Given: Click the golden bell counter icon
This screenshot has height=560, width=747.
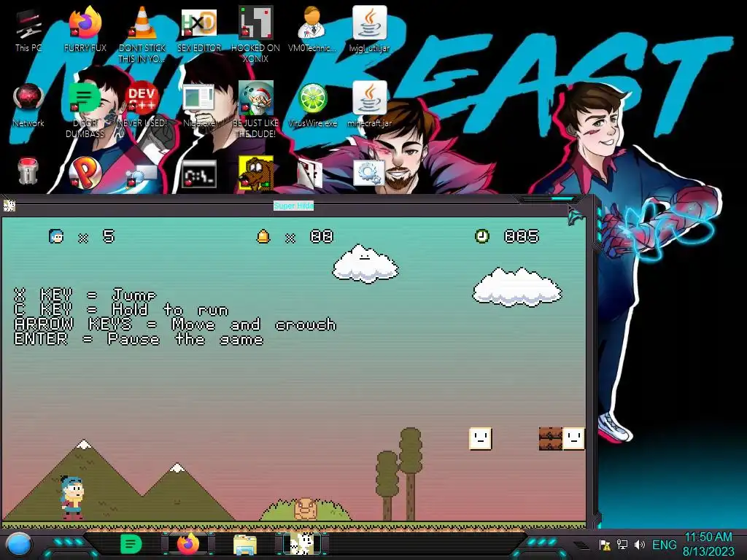Looking at the screenshot, I should coord(263,236).
